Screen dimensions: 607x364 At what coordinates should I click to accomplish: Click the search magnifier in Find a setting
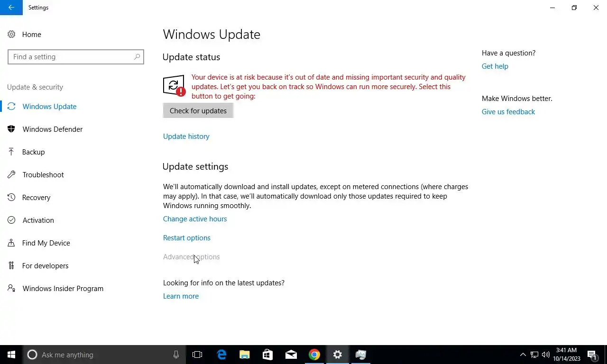(x=137, y=57)
